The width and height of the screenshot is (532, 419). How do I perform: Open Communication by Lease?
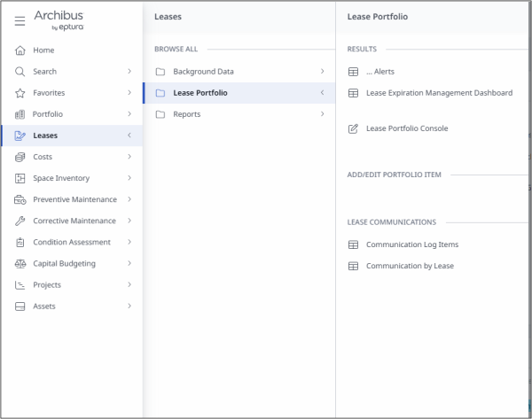click(x=410, y=266)
